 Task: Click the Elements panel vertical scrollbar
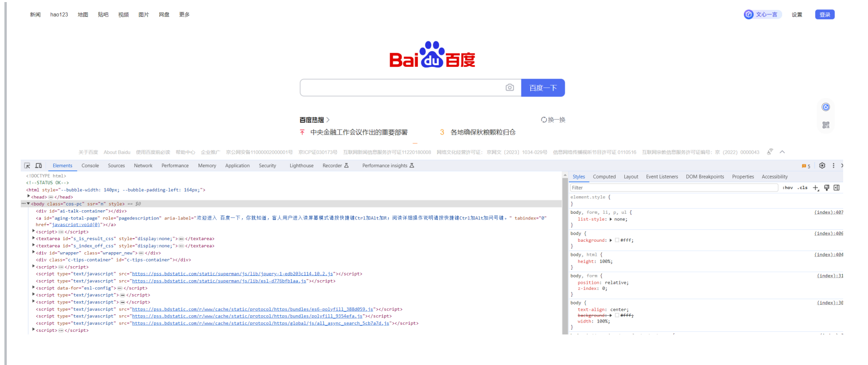pyautogui.click(x=565, y=253)
